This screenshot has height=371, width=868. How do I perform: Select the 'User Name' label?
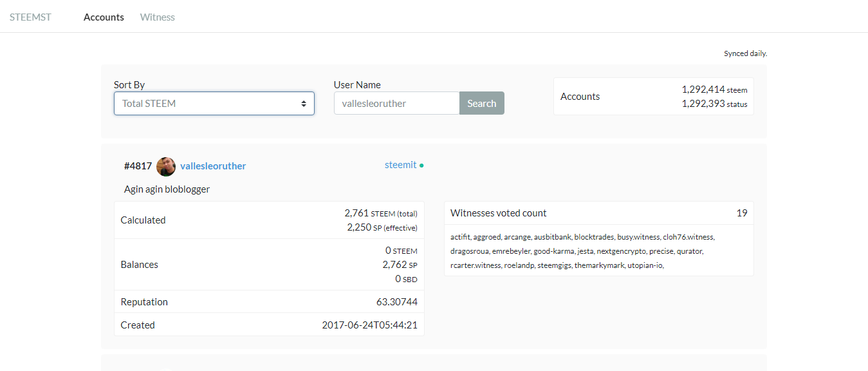pos(357,85)
